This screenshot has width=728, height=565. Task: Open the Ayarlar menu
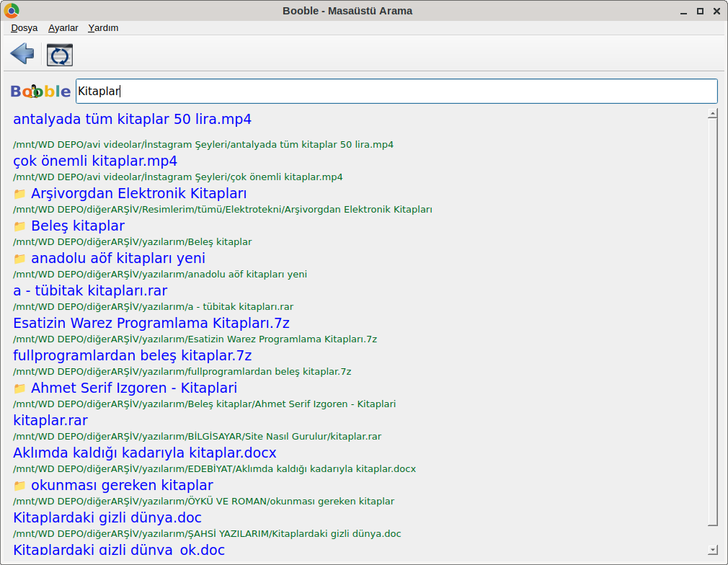click(63, 28)
